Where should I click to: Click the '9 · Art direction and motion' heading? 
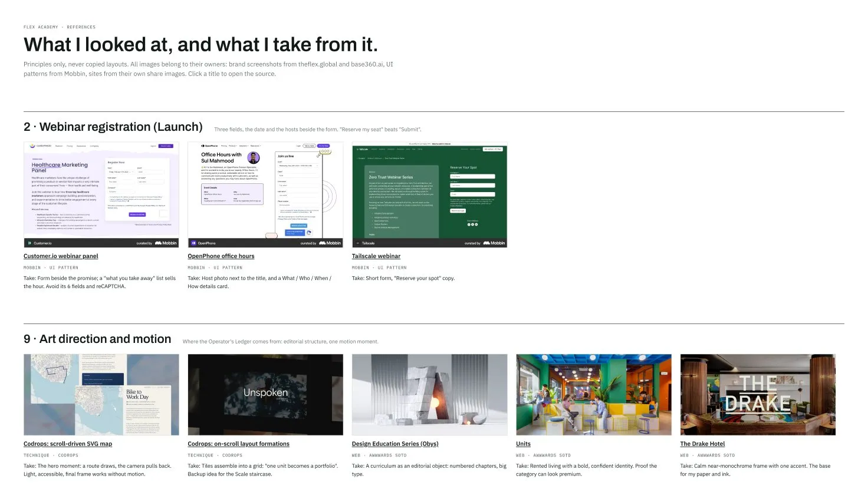[97, 339]
